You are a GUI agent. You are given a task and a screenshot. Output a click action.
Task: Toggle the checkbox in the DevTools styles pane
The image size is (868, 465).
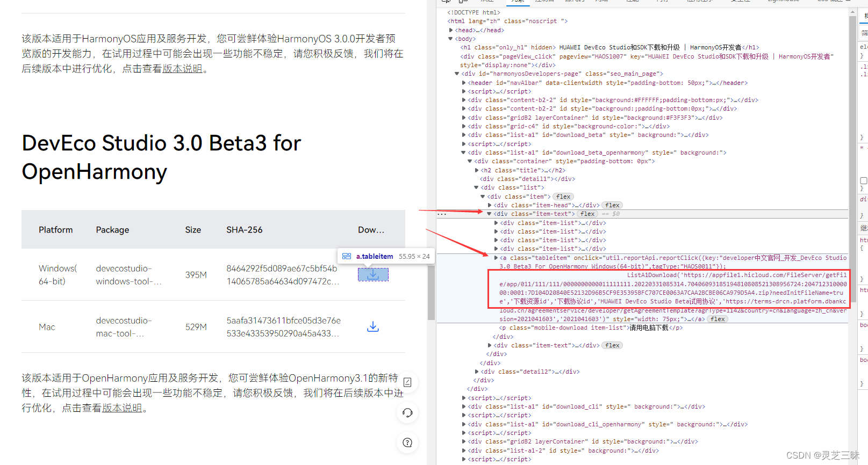pos(864,181)
